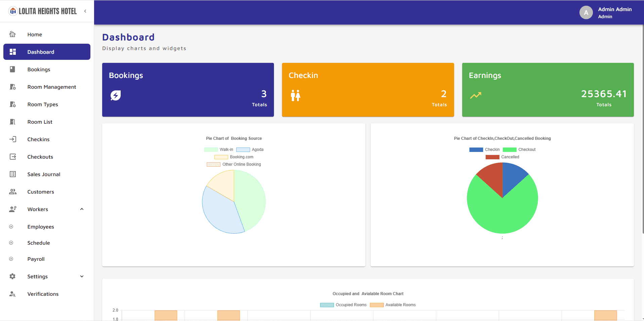Screen dimensions: 644x321
Task: Go to Room Management page
Action: coord(47,87)
